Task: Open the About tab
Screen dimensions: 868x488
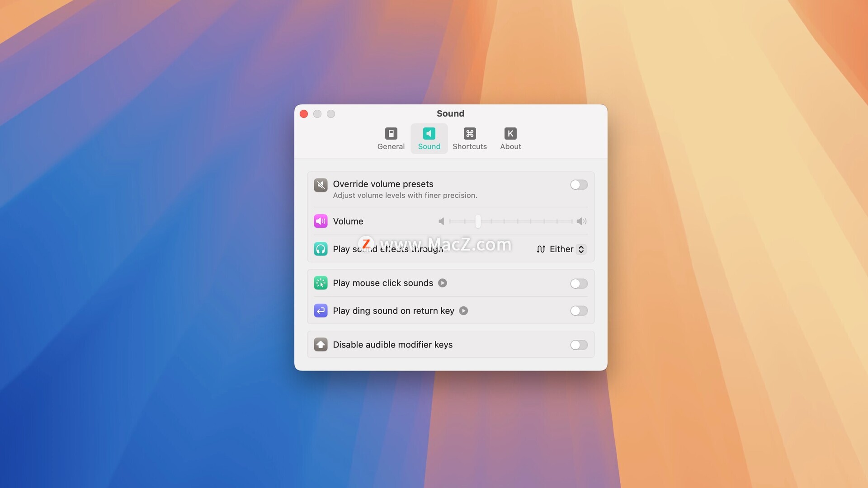Action: 510,139
